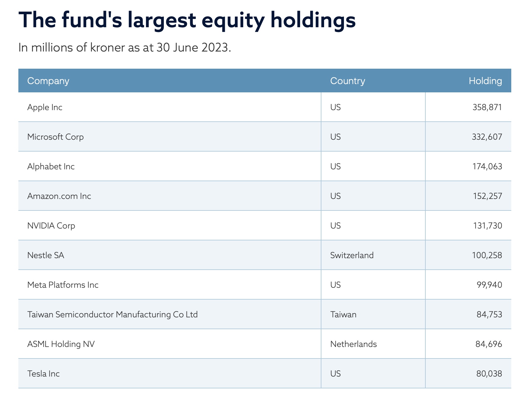Click the subtitle mentioning 30 June 2023
Screen dimensions: 532x402
[124, 47]
